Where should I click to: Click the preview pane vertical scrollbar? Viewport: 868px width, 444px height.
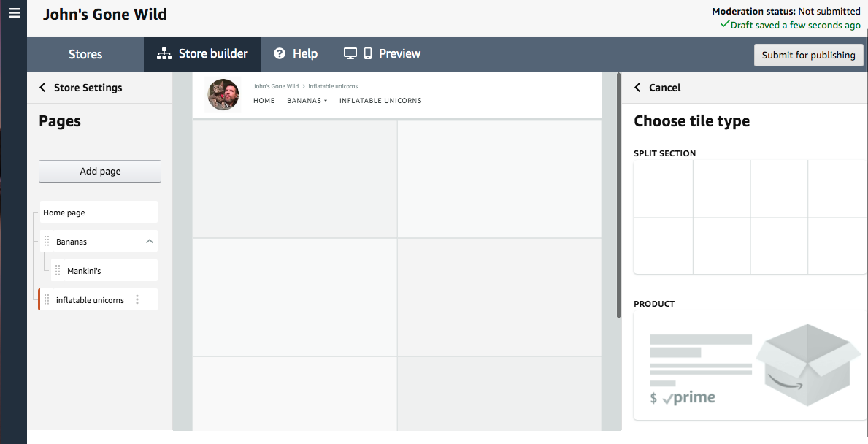(618, 195)
